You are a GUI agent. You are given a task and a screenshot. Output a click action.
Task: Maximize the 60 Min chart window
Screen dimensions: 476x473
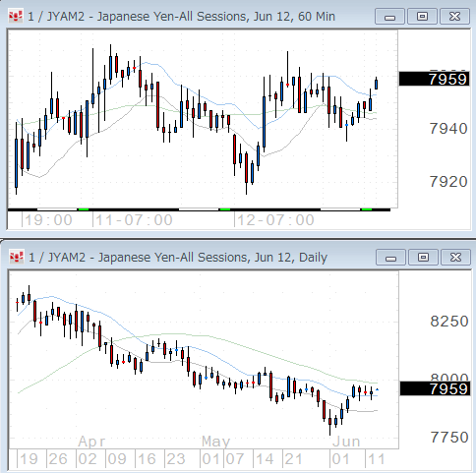pyautogui.click(x=422, y=17)
